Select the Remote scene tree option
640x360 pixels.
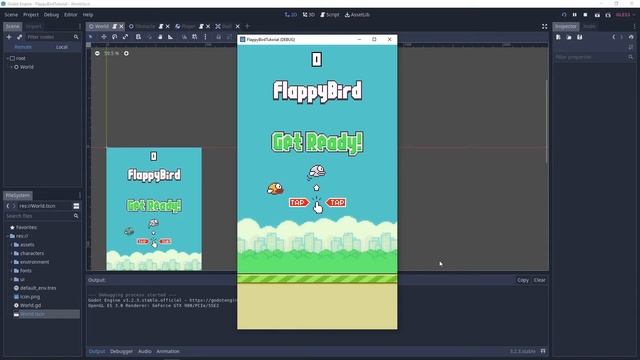(23, 47)
